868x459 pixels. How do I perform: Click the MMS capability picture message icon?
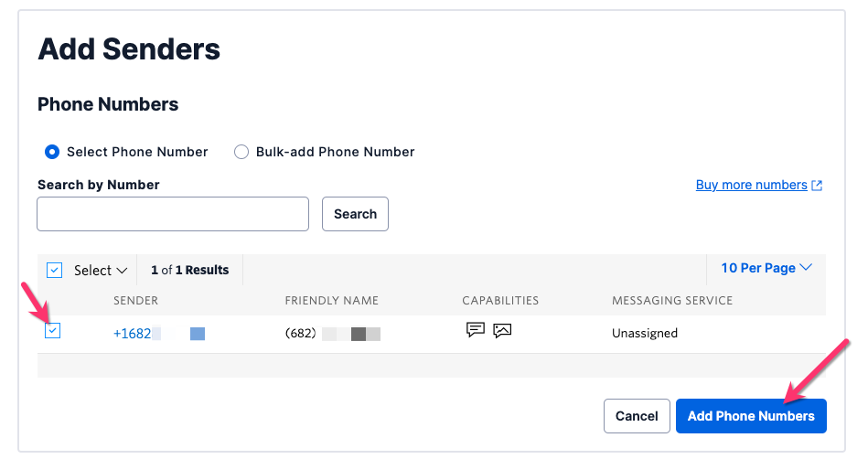[x=502, y=330]
